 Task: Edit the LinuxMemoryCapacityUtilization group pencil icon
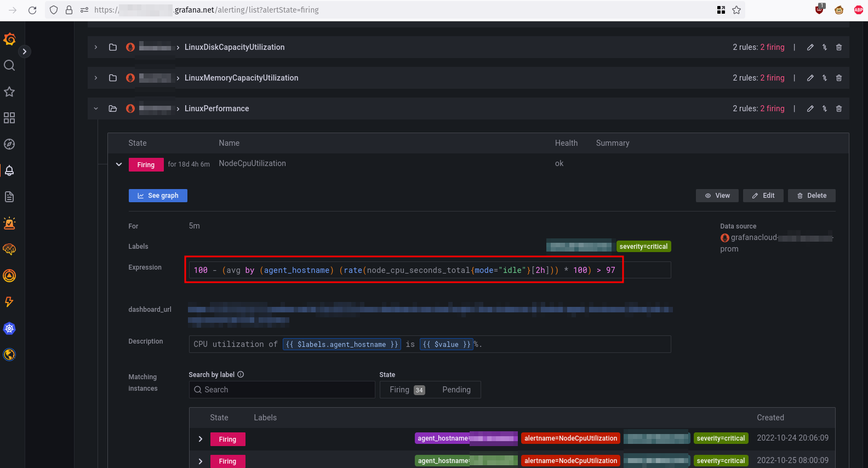pos(810,78)
